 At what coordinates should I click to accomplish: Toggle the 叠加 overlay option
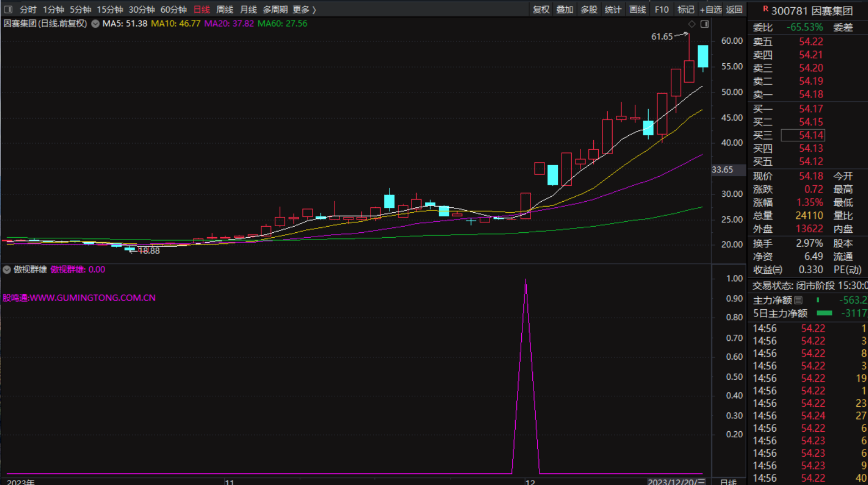pos(564,9)
